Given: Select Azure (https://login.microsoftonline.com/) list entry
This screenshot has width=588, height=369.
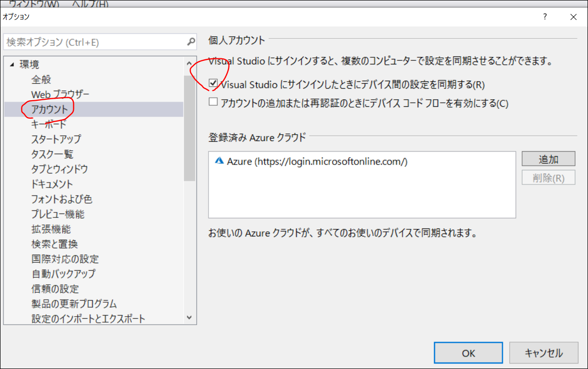Looking at the screenshot, I should click(x=317, y=161).
